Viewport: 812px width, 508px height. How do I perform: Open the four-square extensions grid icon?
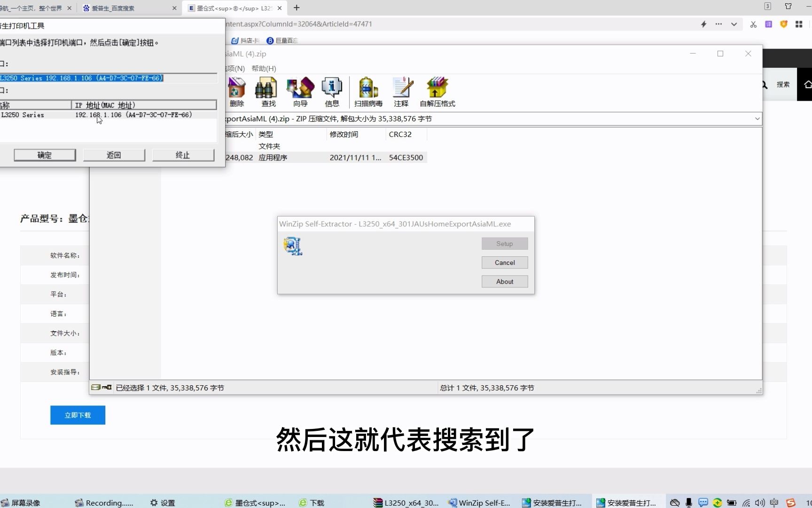click(799, 24)
